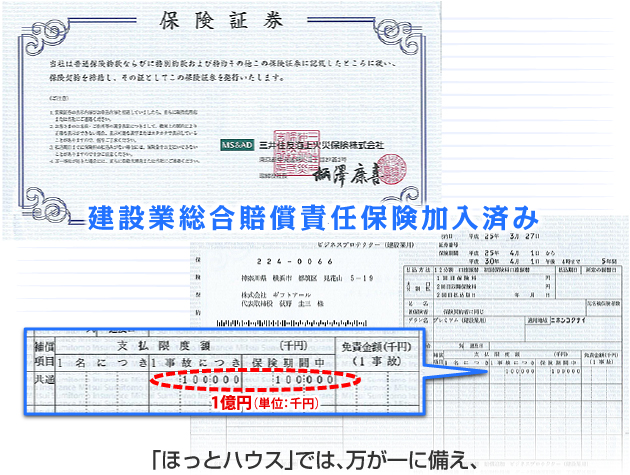Click the 保険証券 title at top
This screenshot has width=630, height=475.
(221, 20)
